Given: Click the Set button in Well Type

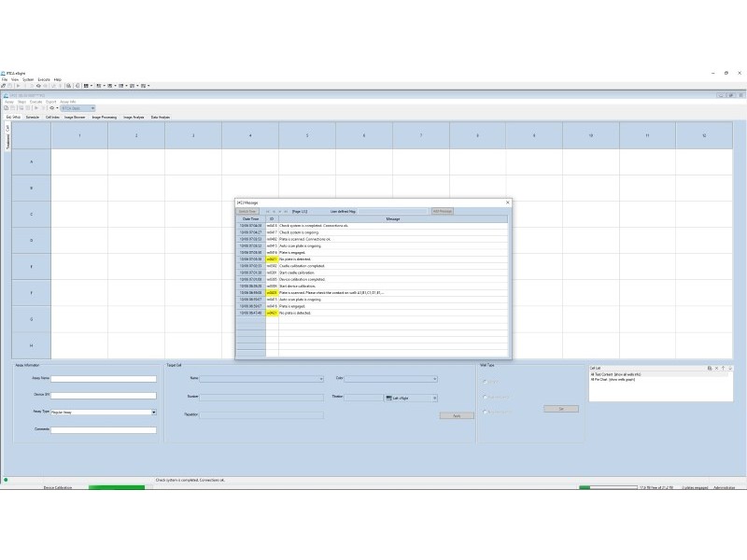Looking at the screenshot, I should coord(561,409).
